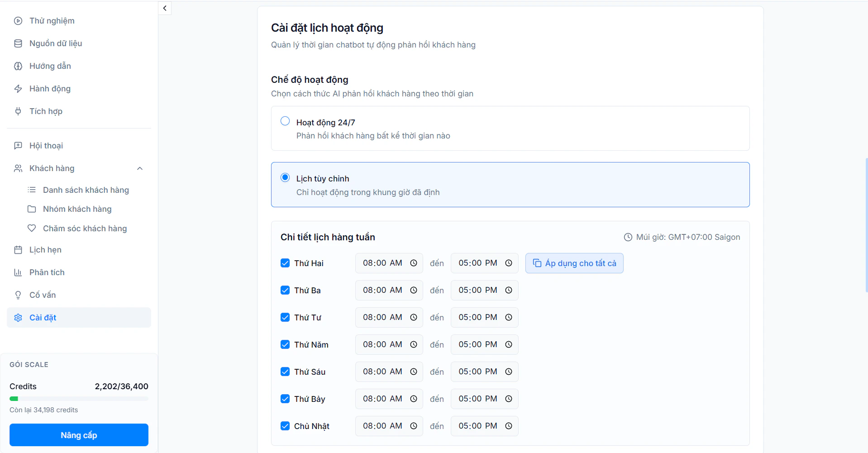Click the Hướng dẫn brain icon
868x453 pixels.
click(18, 66)
